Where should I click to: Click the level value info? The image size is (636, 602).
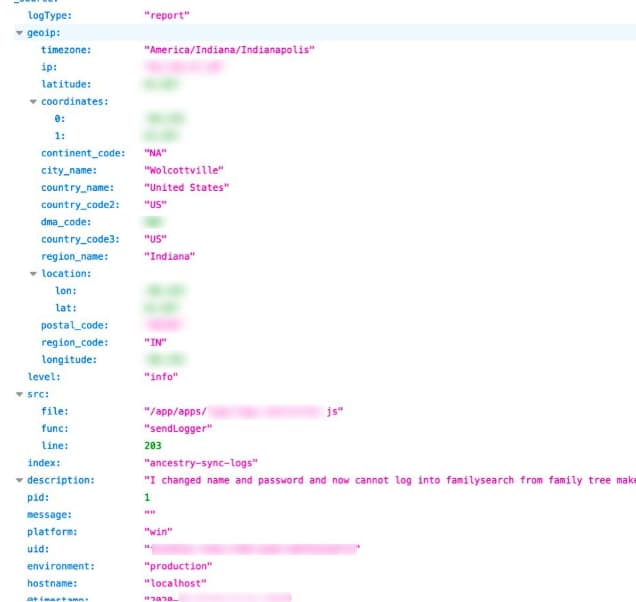pos(161,377)
